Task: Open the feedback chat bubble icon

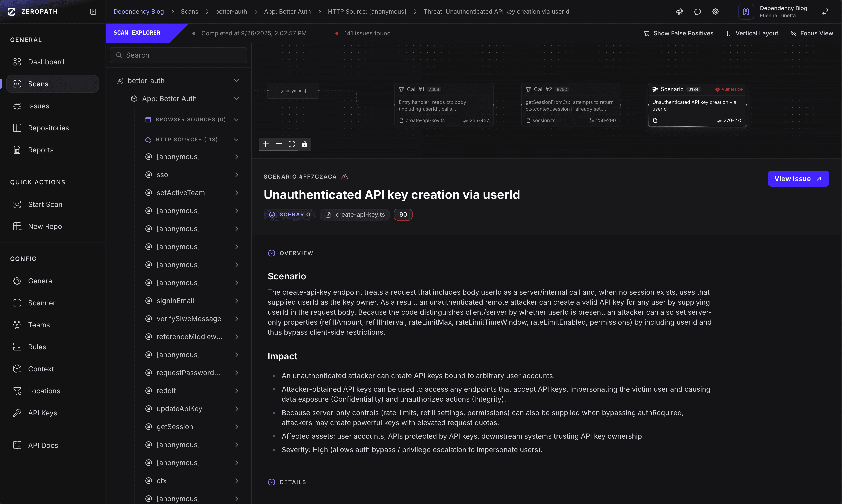Action: click(697, 11)
